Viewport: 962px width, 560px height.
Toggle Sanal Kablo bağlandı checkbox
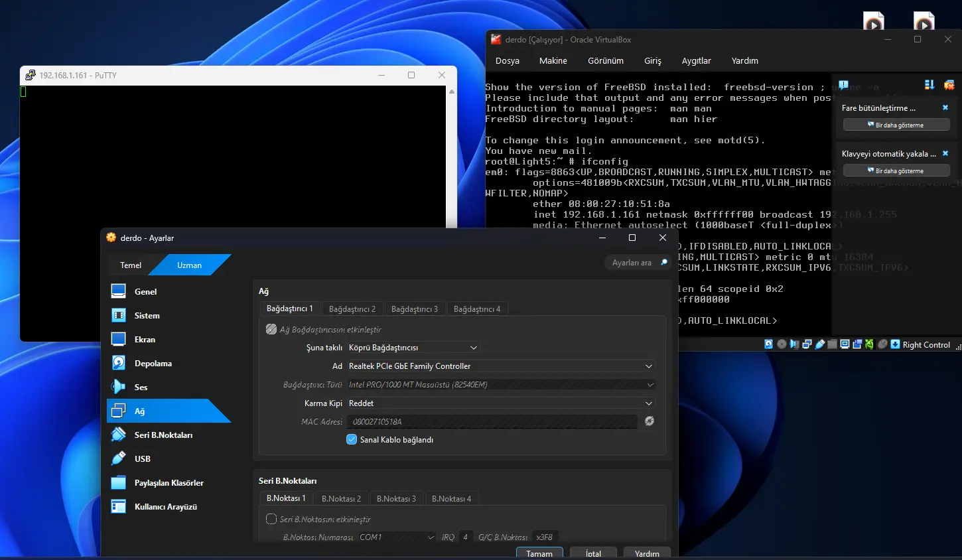352,440
